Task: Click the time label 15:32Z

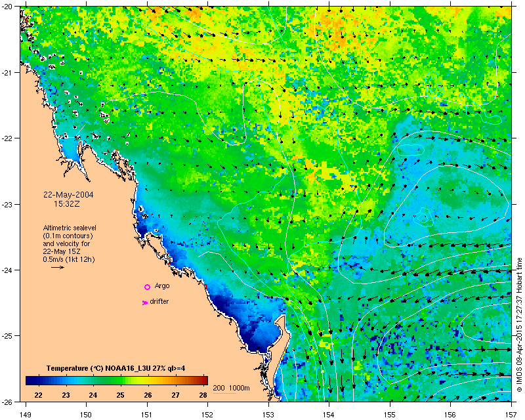Action: pyautogui.click(x=67, y=203)
